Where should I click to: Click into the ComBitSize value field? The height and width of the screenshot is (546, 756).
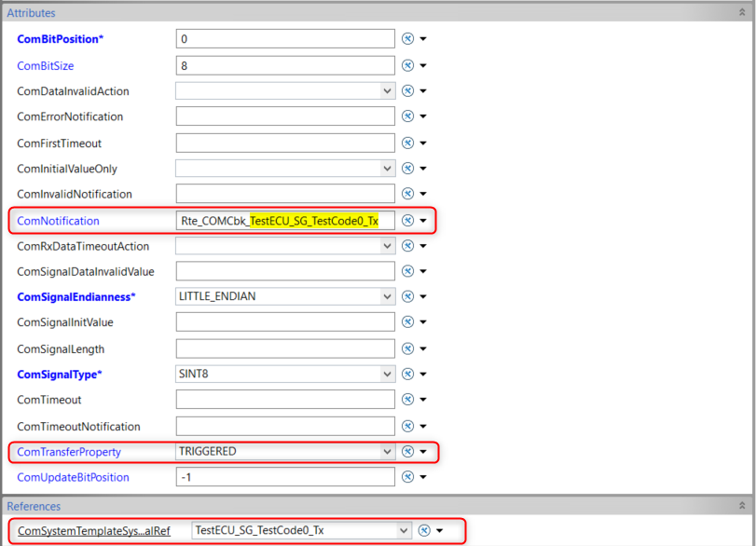tap(285, 65)
